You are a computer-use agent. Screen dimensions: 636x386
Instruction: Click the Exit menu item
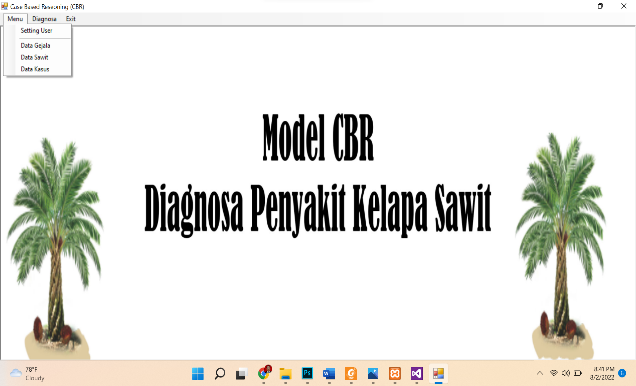click(71, 19)
